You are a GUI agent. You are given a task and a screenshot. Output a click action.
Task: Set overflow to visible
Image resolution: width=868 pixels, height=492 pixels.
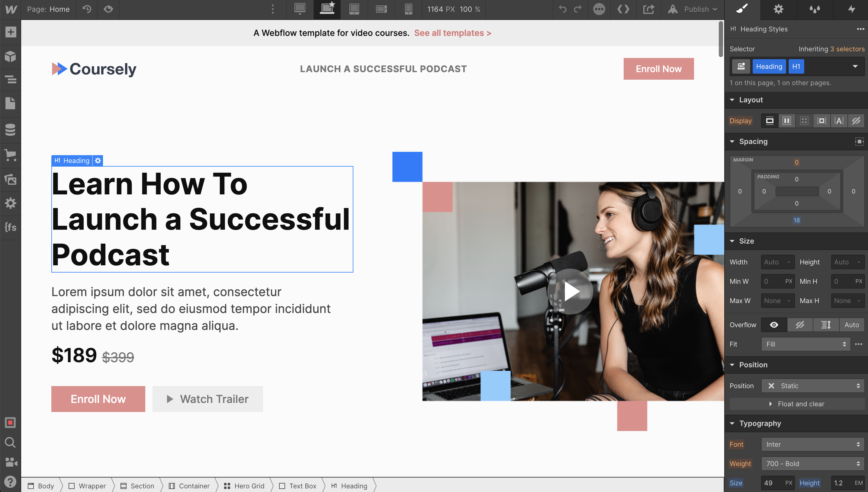pyautogui.click(x=774, y=325)
